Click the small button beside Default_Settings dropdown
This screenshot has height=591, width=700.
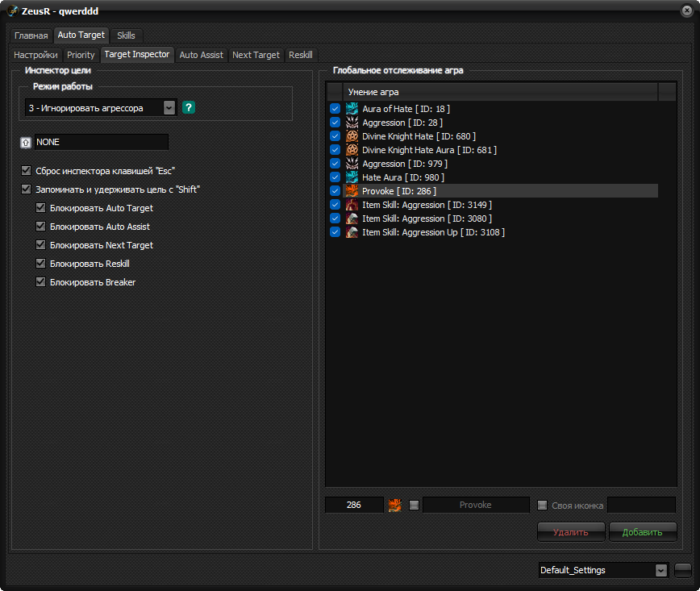pos(683,570)
